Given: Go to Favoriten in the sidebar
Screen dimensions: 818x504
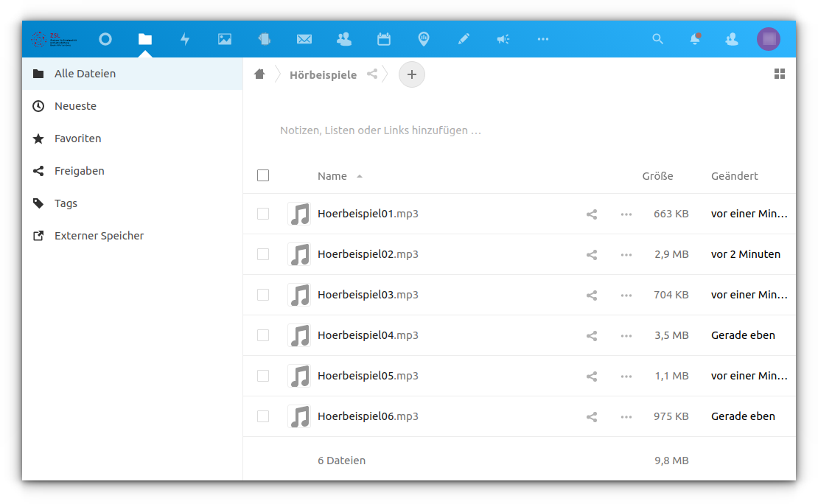Looking at the screenshot, I should coord(77,139).
